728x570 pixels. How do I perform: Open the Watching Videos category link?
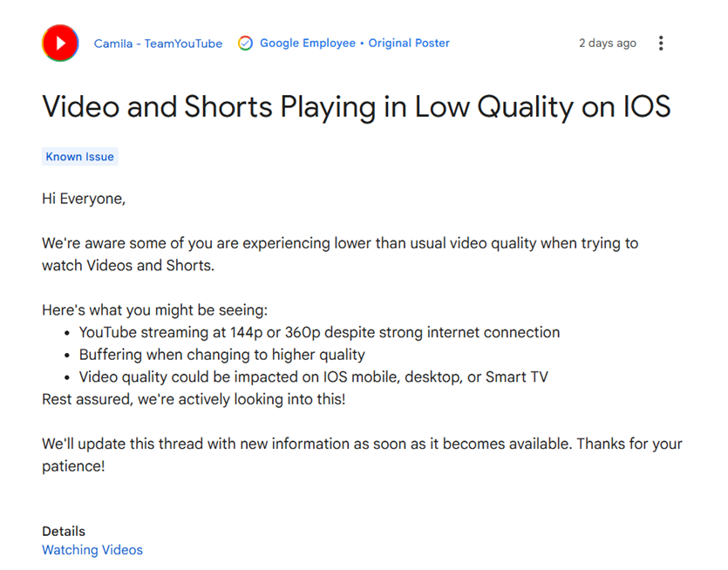point(92,550)
